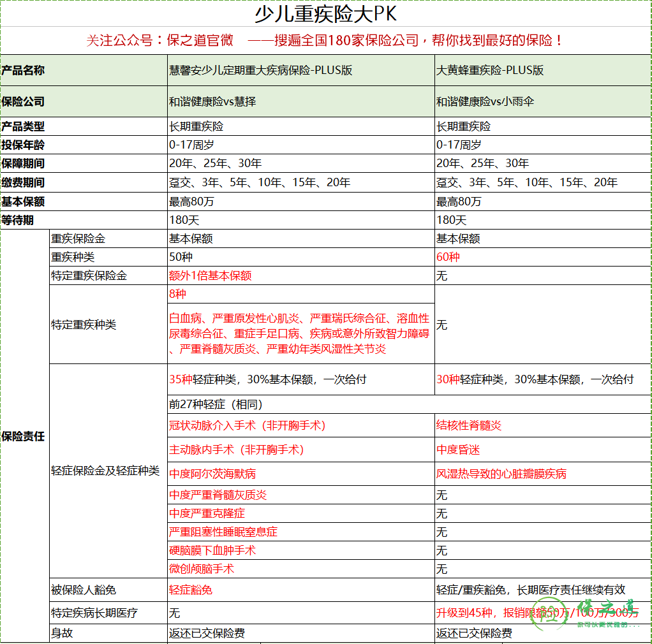Screen dimensions: 652x644
Task: Click the red "轻症豁免" cell
Action: [x=301, y=590]
